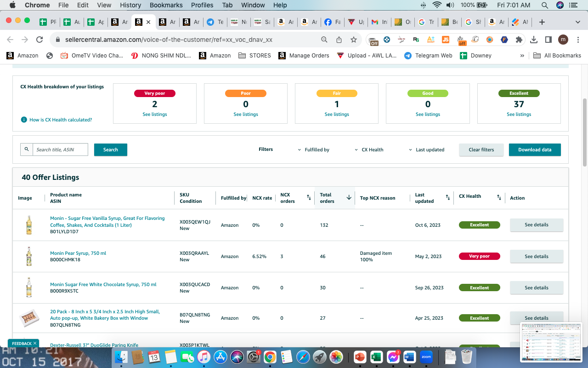Open Manage Orders bookmark

[303, 55]
